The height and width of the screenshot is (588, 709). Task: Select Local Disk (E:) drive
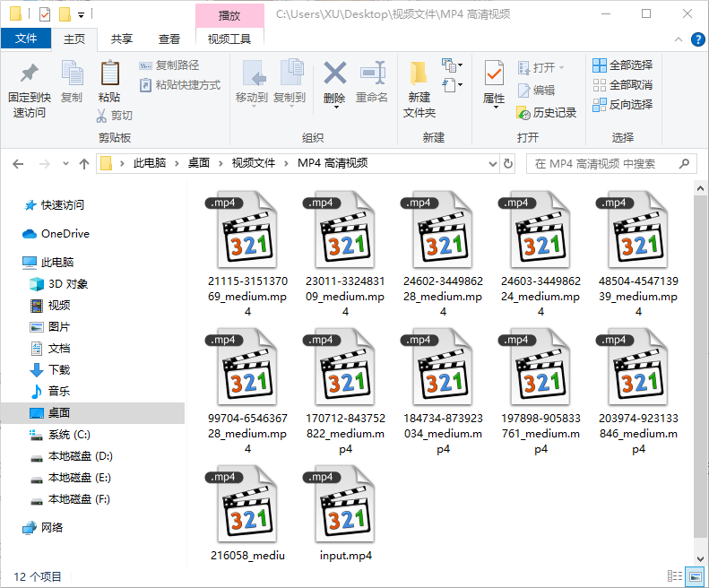click(70, 478)
